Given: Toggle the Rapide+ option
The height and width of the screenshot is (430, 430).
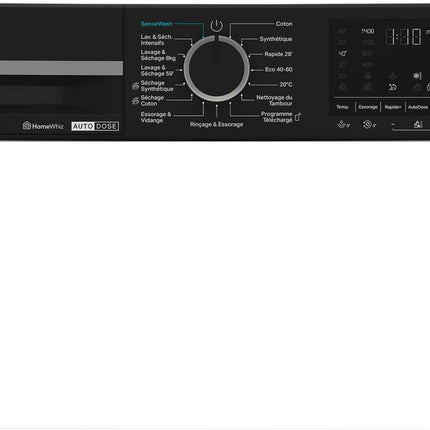Looking at the screenshot, I should [x=393, y=107].
